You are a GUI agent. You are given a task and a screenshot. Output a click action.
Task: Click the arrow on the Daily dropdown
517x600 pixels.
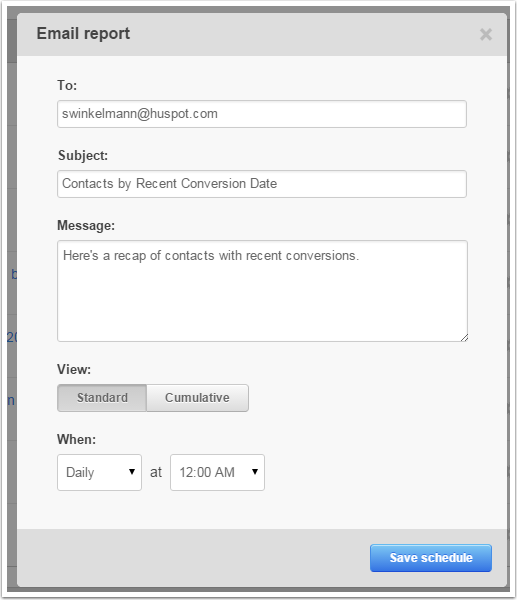132,472
